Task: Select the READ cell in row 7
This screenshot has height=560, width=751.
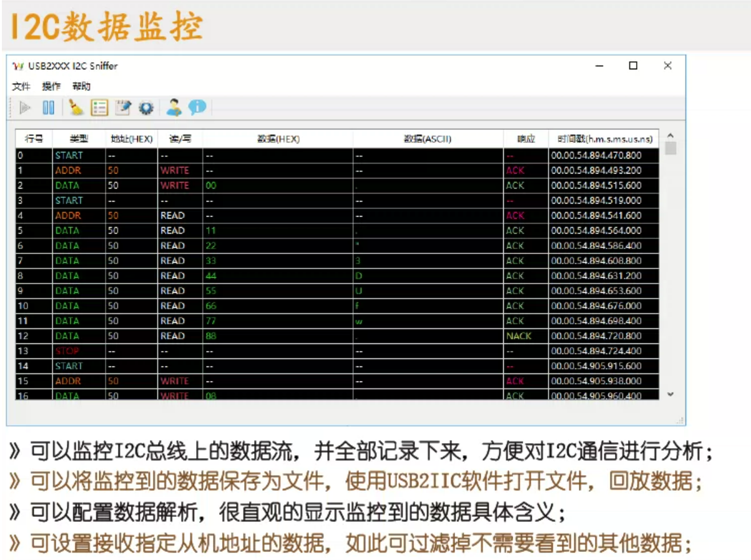Action: (x=180, y=261)
